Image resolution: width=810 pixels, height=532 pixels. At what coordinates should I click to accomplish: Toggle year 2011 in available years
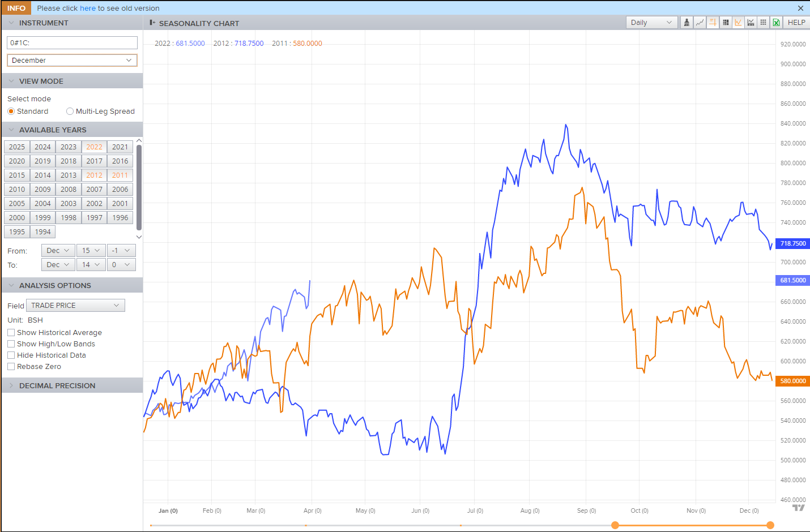coord(120,175)
